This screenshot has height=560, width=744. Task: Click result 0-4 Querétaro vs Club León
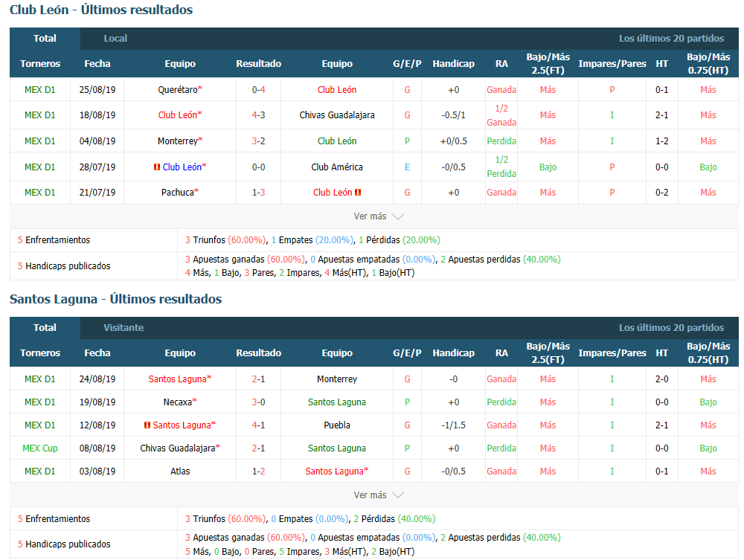point(259,90)
